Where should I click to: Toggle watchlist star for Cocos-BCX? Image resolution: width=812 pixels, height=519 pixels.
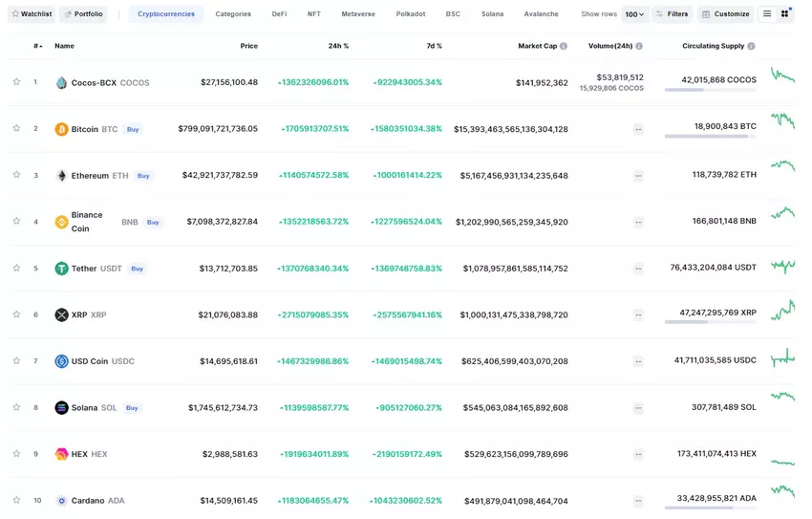16,82
